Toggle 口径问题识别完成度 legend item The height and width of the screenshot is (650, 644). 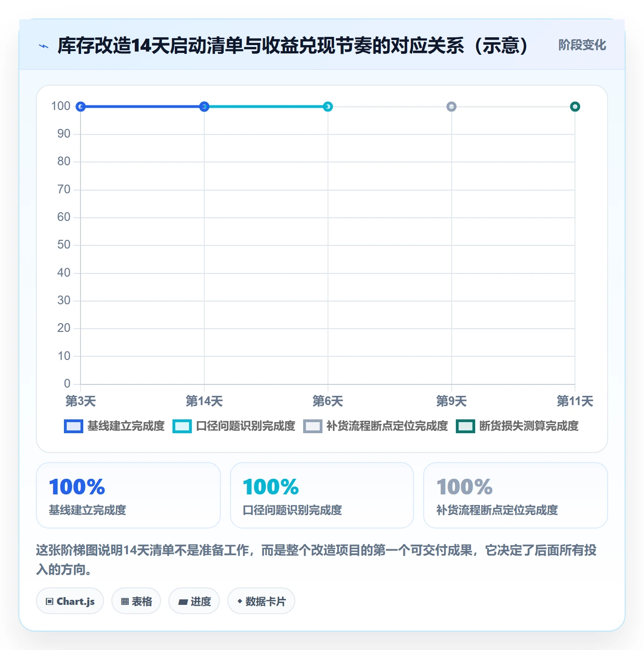point(234,426)
